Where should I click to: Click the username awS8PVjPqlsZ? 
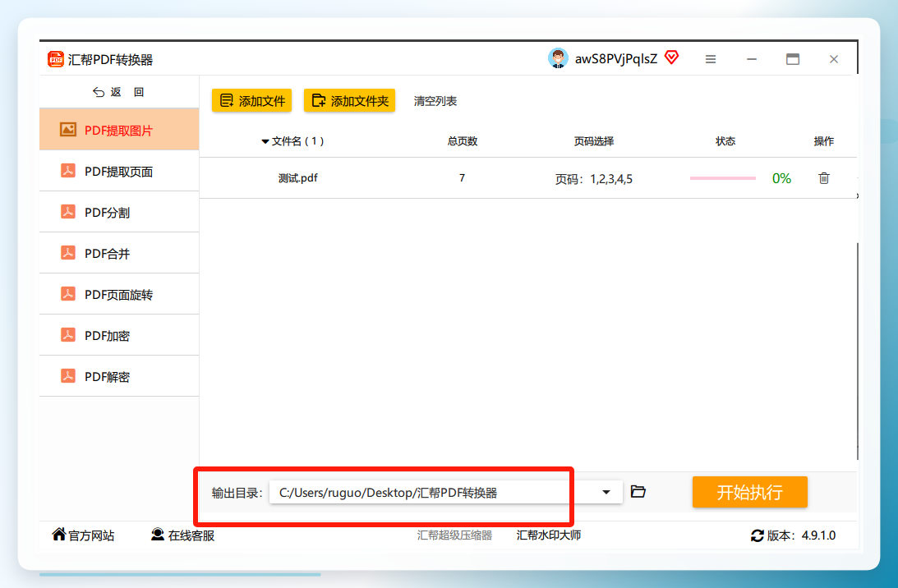pyautogui.click(x=616, y=59)
